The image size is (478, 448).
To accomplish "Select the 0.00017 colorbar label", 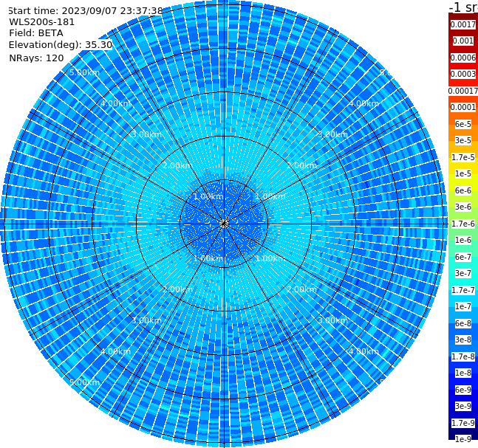I will (x=463, y=91).
